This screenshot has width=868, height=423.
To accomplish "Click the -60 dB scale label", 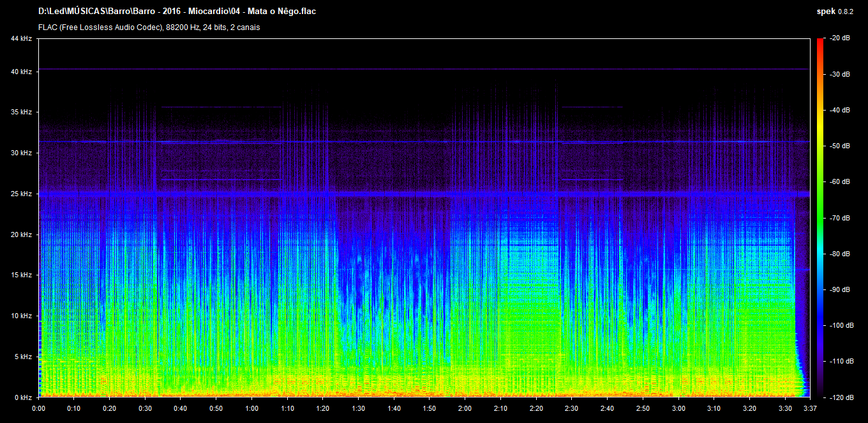I will (839, 181).
